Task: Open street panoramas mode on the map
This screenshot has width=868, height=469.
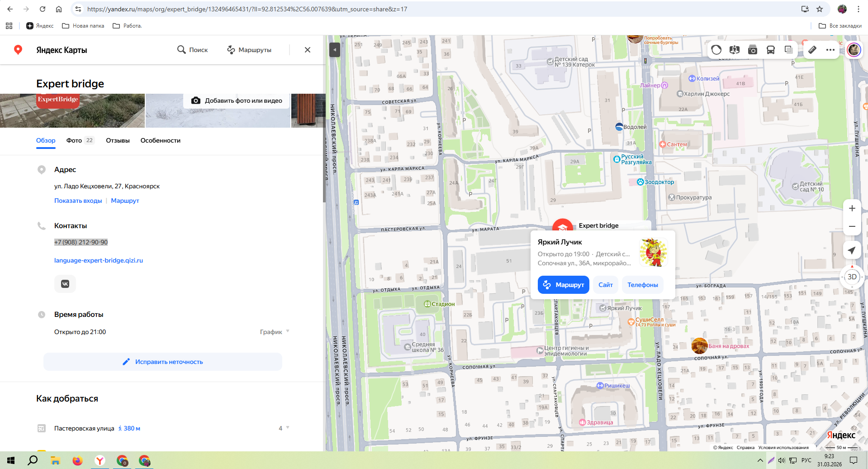Action: point(735,50)
